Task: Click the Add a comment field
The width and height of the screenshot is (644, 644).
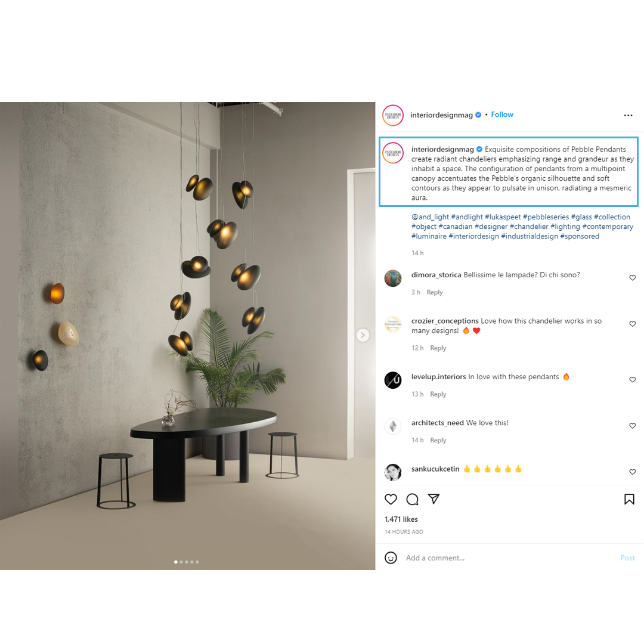Action: pyautogui.click(x=509, y=558)
